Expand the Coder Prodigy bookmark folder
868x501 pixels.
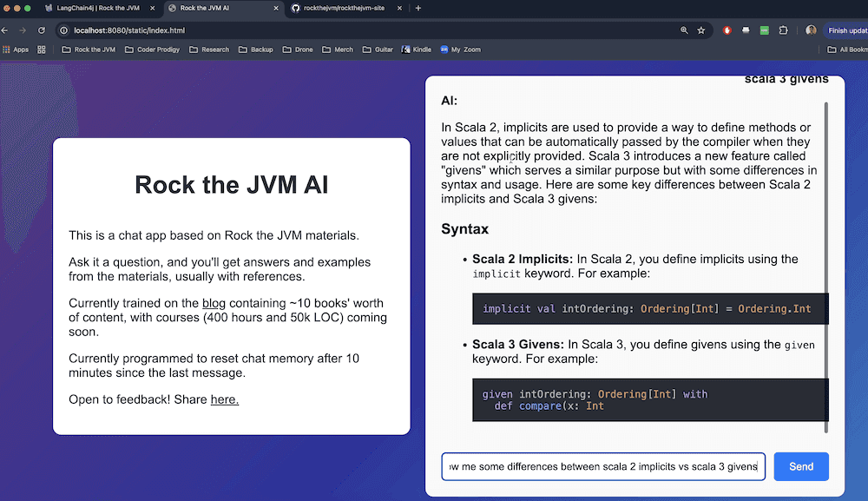[152, 49]
